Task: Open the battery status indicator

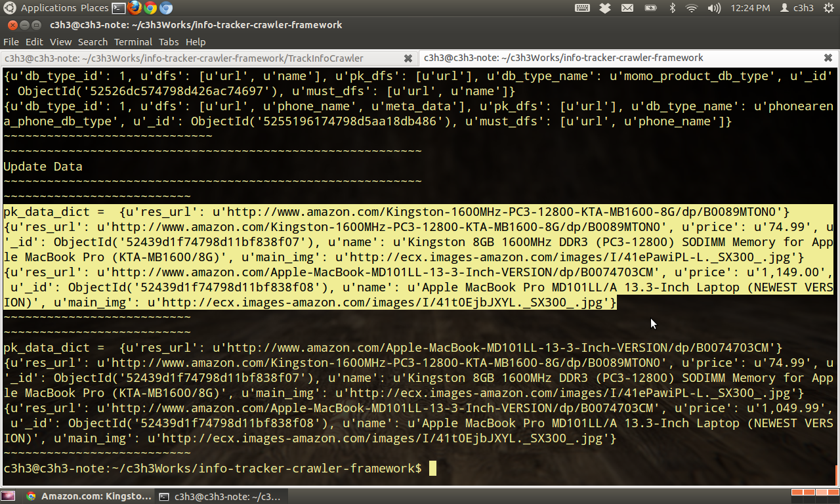Action: pos(650,8)
